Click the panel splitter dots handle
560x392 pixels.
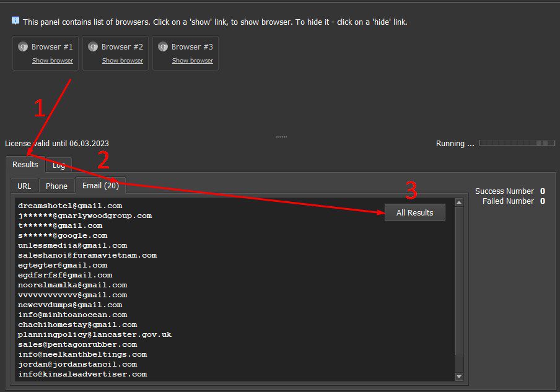281,137
